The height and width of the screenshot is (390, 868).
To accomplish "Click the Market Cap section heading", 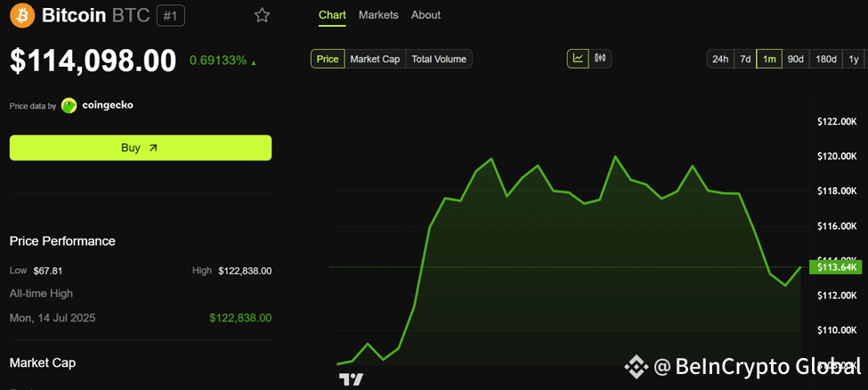I will coord(43,363).
